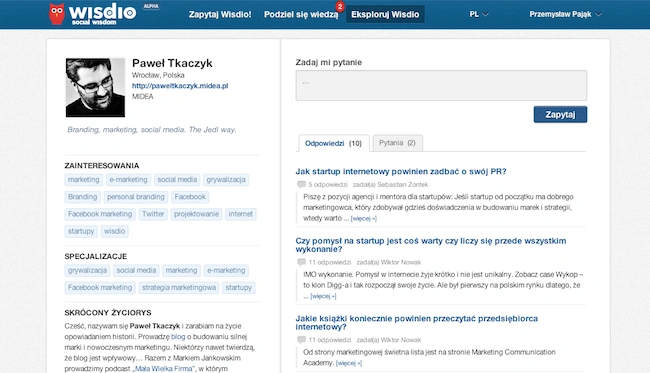Click the Wrocław, Polska location text
The width and height of the screenshot is (650, 373).
point(158,75)
